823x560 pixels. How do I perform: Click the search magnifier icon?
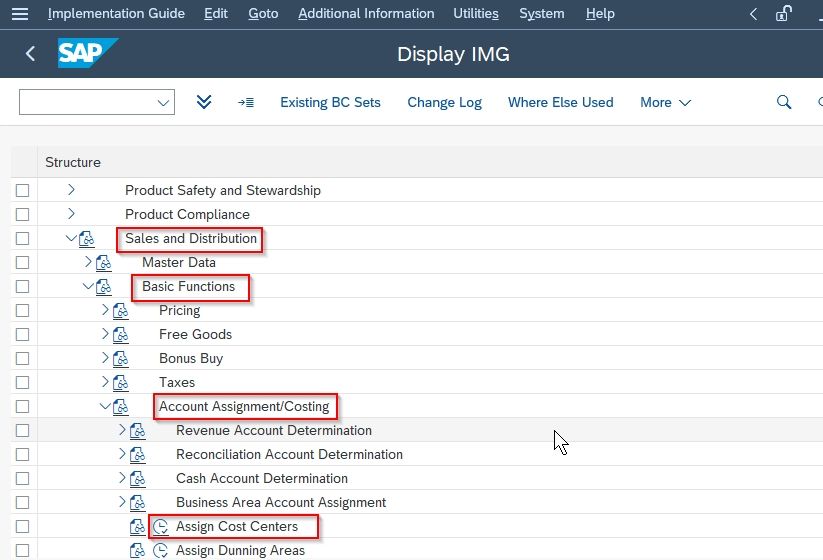(784, 102)
